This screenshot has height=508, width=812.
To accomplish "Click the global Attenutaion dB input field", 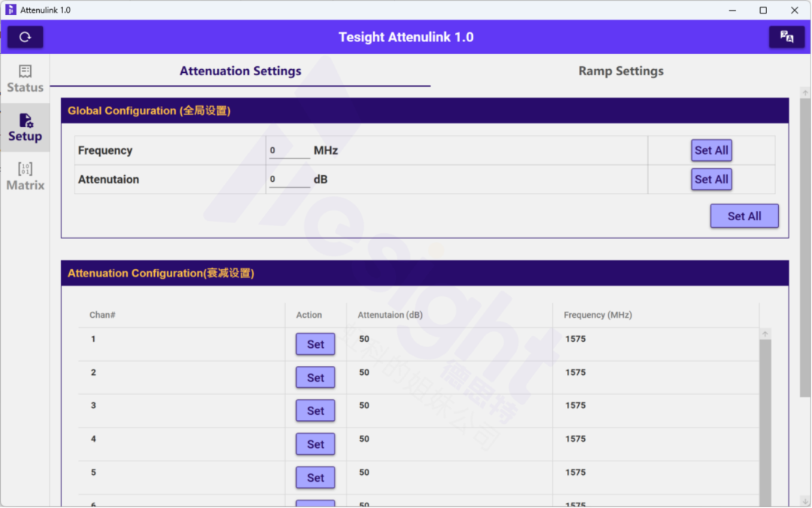I will tap(289, 180).
